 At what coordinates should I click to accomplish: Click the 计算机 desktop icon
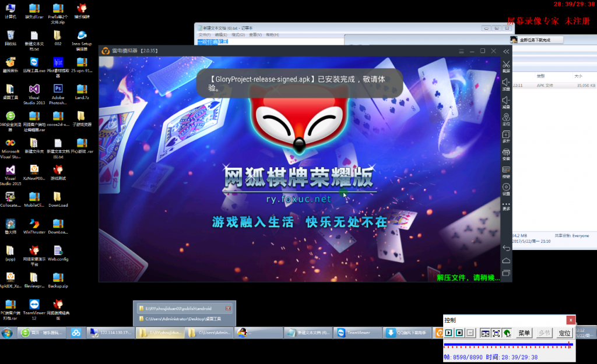pos(10,12)
